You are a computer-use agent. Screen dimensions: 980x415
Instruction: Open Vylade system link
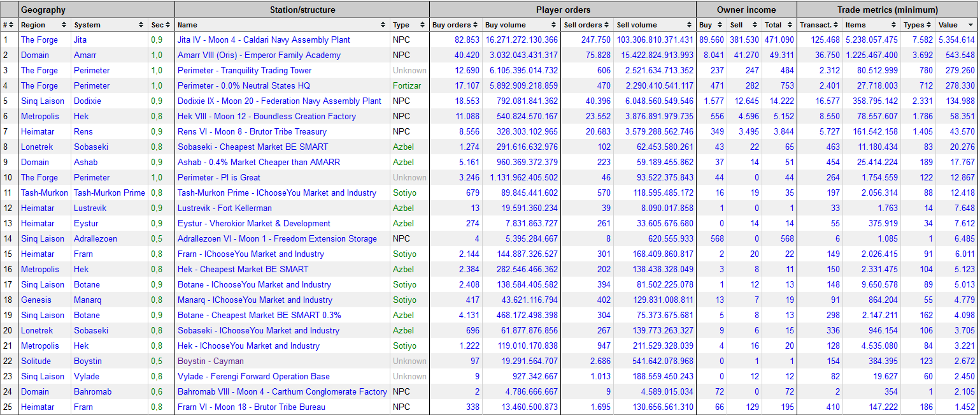pos(87,376)
